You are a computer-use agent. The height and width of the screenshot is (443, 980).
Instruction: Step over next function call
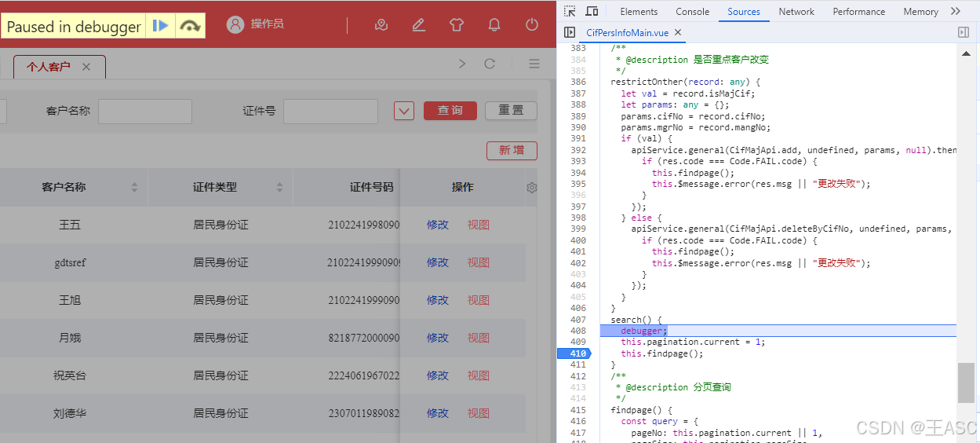[190, 26]
